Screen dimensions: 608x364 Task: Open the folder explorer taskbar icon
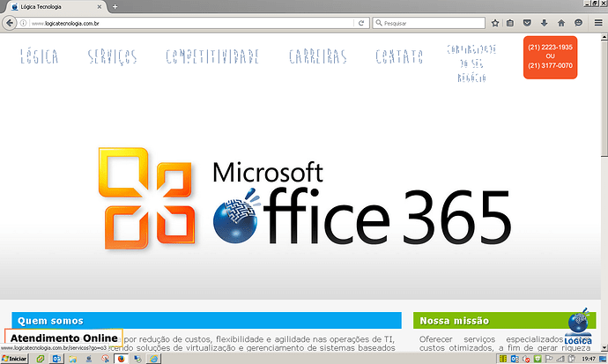(72, 359)
